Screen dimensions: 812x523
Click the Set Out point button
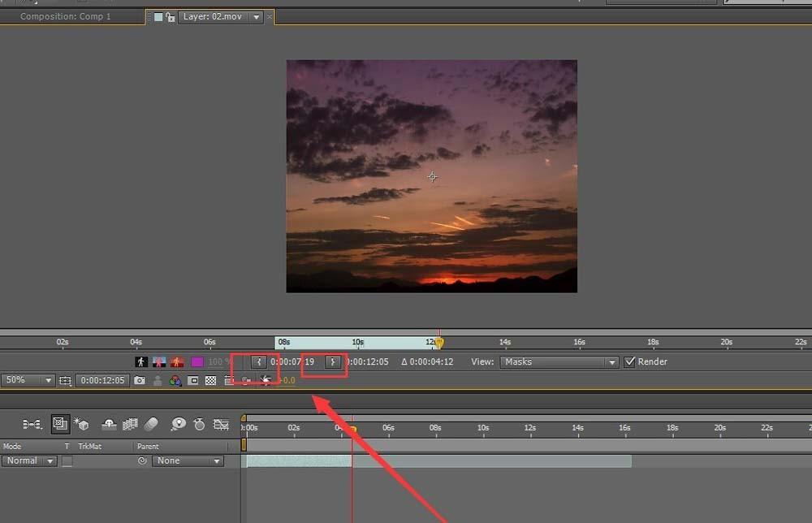coord(332,362)
